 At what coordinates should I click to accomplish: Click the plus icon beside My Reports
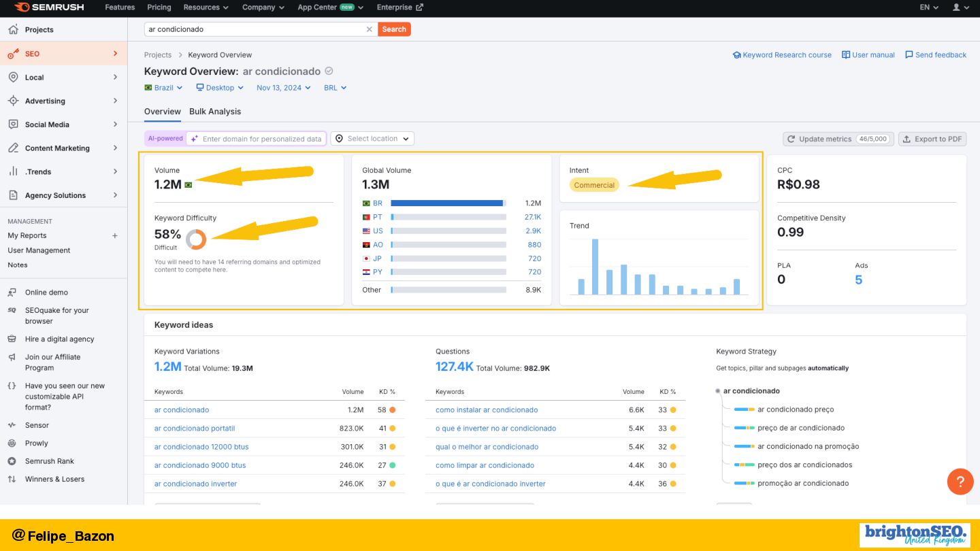click(115, 235)
